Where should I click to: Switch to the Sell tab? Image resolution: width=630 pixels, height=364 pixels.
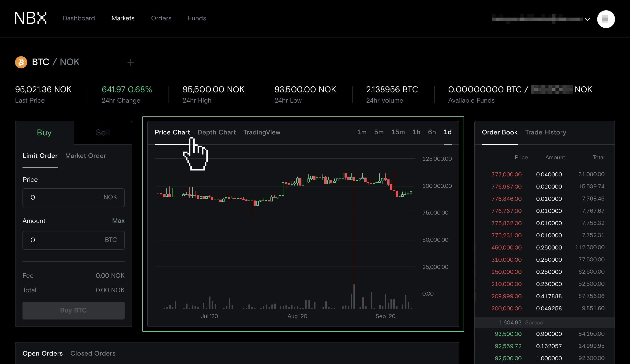coord(102,132)
